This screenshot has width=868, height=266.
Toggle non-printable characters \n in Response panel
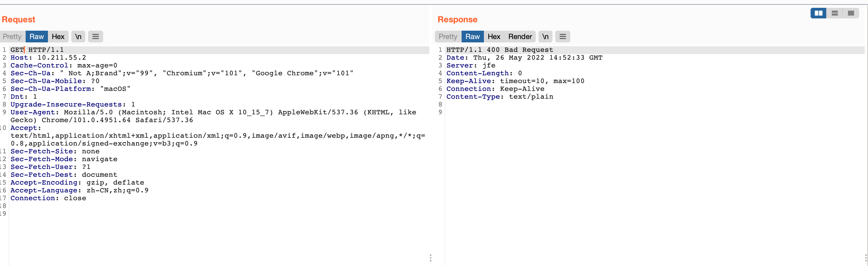(x=545, y=37)
